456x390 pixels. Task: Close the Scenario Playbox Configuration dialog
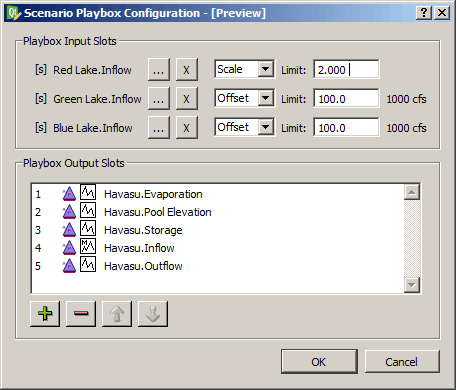[x=442, y=13]
